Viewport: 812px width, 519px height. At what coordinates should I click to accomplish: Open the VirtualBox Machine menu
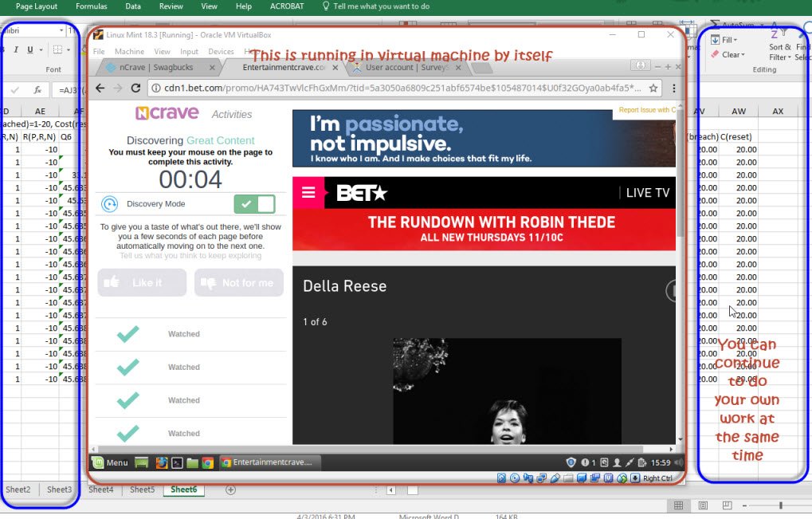click(129, 51)
